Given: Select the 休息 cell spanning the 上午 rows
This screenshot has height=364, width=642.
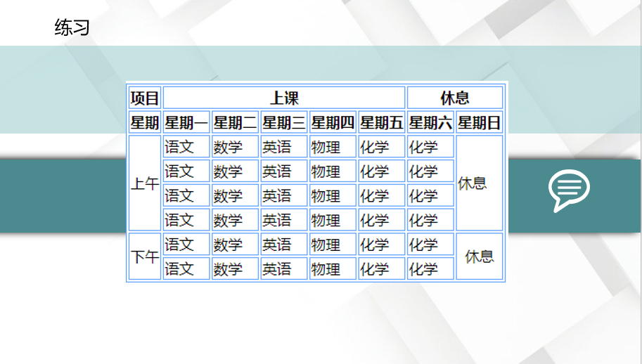Looking at the screenshot, I should pyautogui.click(x=479, y=183).
